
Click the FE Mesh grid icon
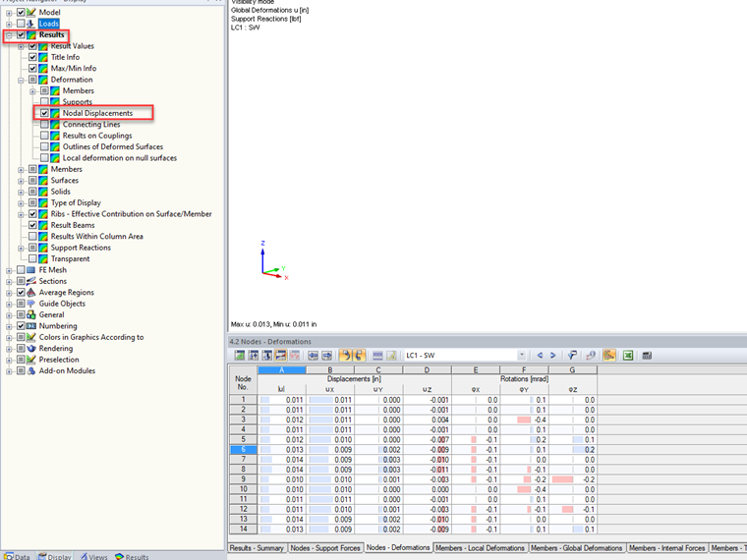[x=31, y=270]
